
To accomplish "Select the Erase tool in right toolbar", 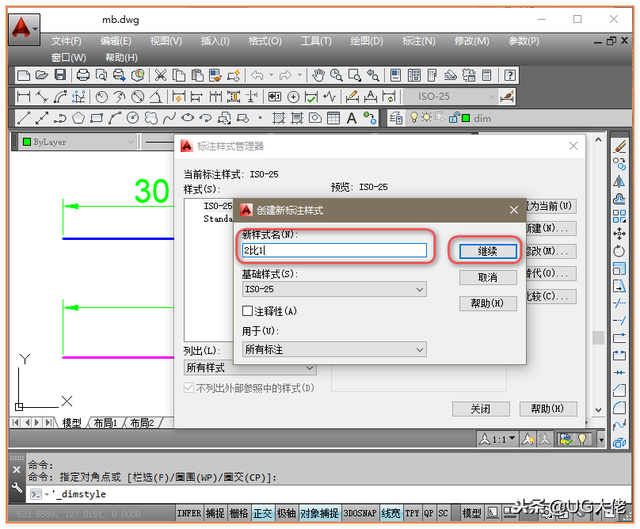I will 619,147.
